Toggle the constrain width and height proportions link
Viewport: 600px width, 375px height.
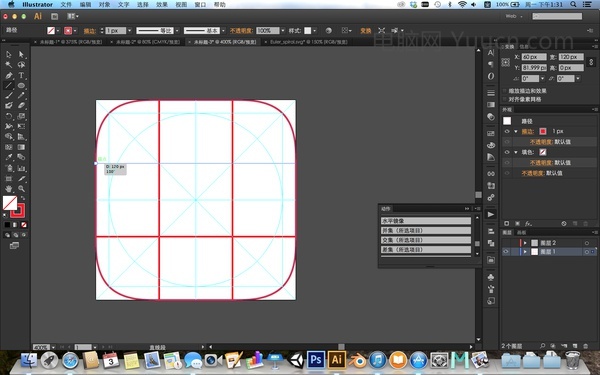point(591,62)
